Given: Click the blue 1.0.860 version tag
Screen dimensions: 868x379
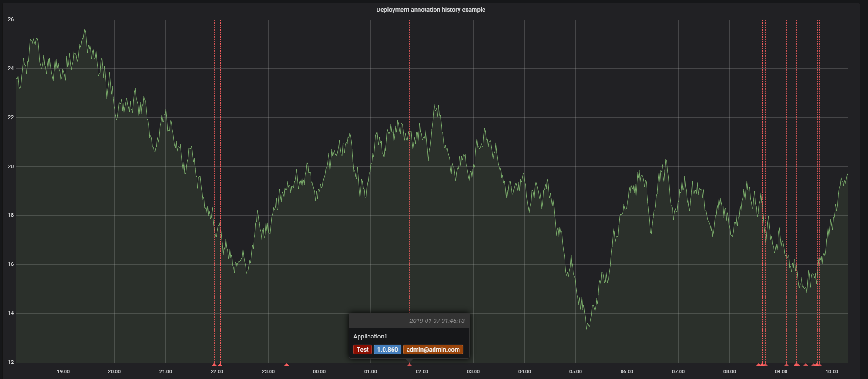Looking at the screenshot, I should 387,349.
